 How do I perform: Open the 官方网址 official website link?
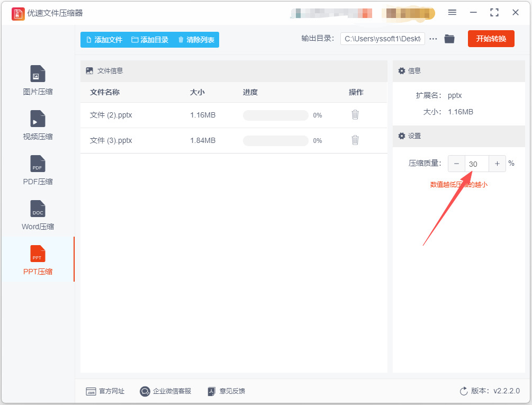pos(105,391)
